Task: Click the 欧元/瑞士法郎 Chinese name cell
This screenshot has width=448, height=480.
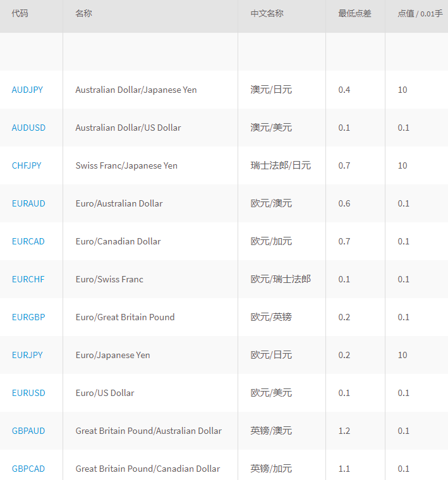Action: tap(281, 279)
